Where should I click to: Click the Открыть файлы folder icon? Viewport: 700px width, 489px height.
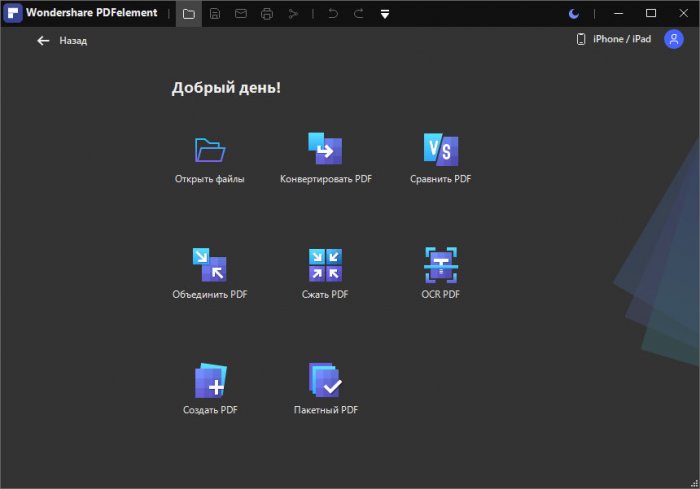209,150
